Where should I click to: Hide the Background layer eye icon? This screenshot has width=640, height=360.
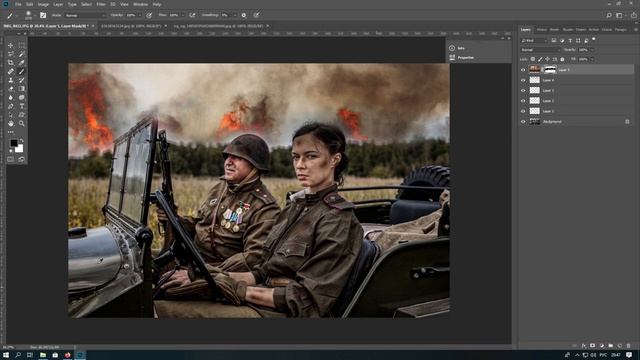(523, 122)
